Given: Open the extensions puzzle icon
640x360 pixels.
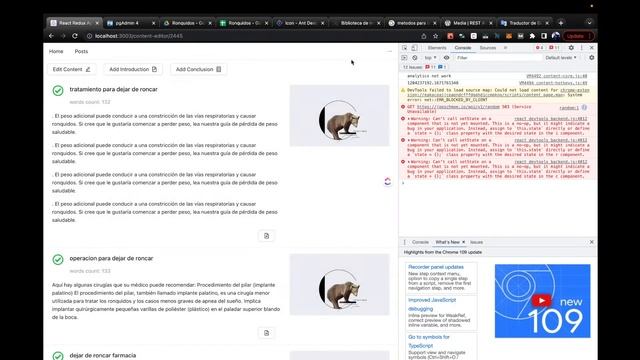Looking at the screenshot, I should click(532, 36).
